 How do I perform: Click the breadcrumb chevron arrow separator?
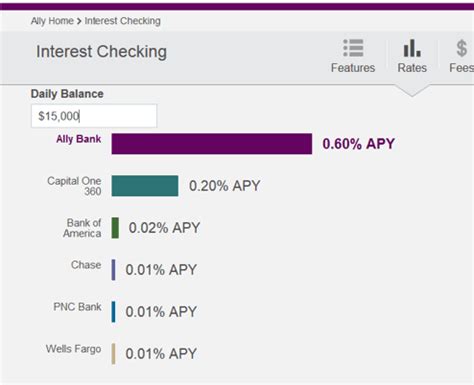pos(79,21)
